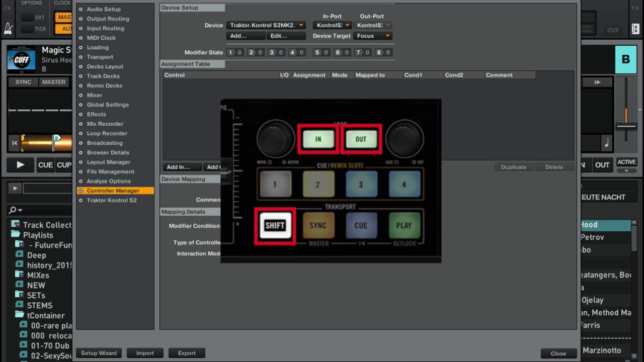Open the In-Port dropdown
Image resolution: width=644 pixels, height=362 pixels.
[x=333, y=25]
